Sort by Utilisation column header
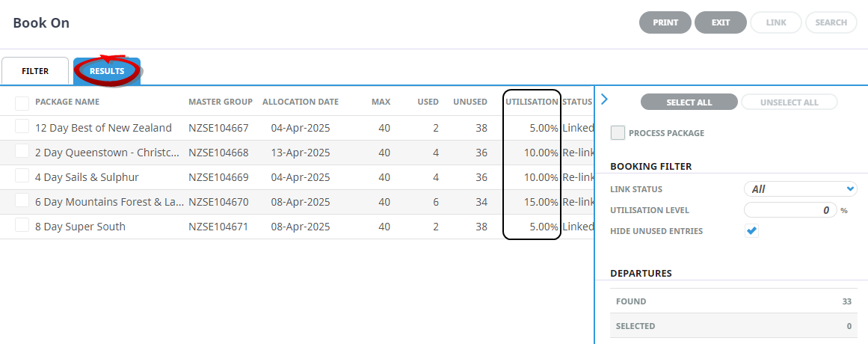 [532, 102]
